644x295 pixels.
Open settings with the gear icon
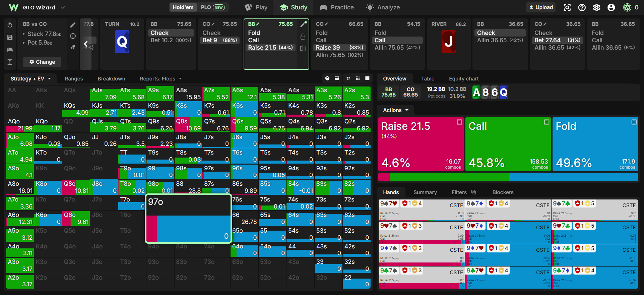click(x=596, y=7)
